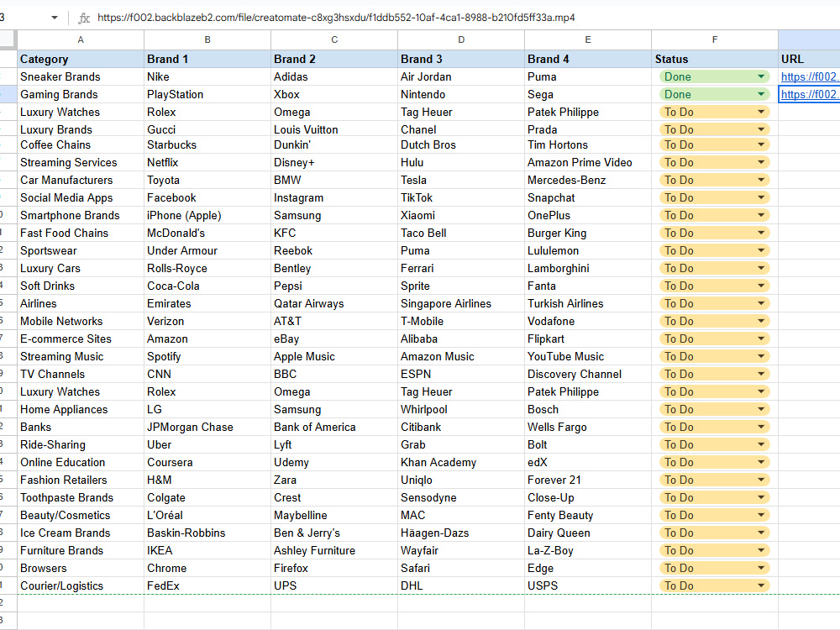Screen dimensions: 840x630
Task: Select column C header
Action: tap(334, 39)
